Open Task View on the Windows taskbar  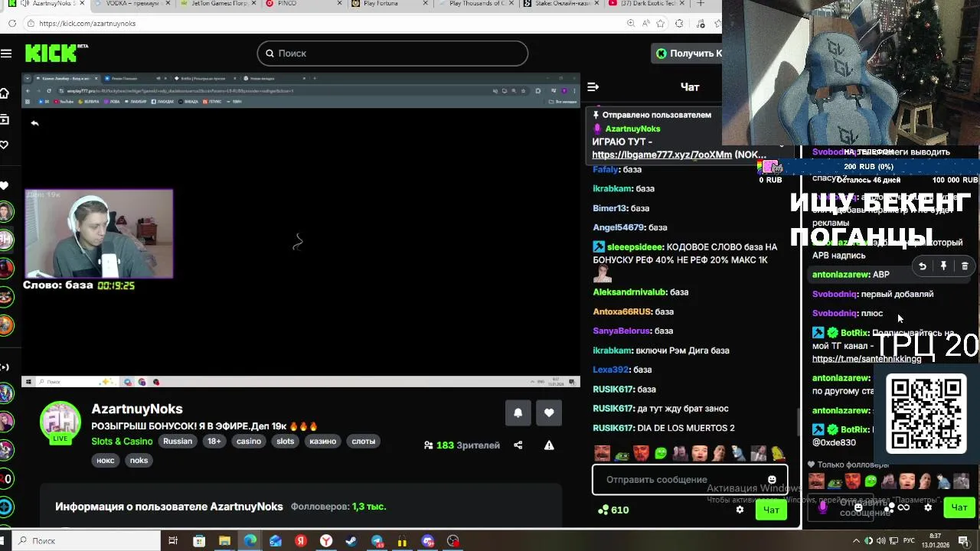173,541
